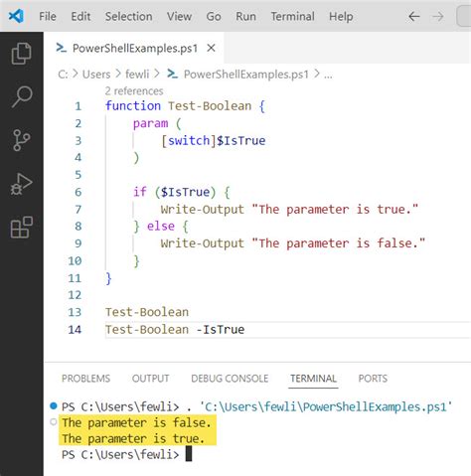Open the Run and Debug view
This screenshot has width=471, height=476.
[x=22, y=184]
